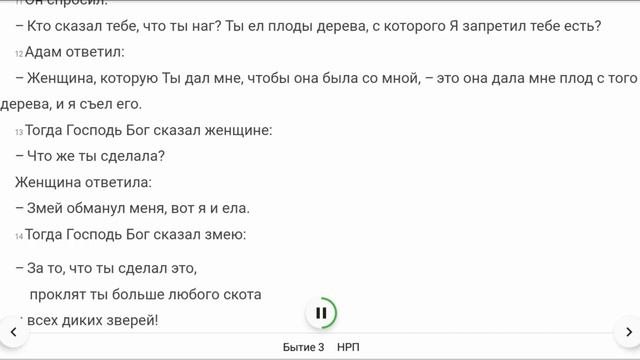
Task: Select the line 'всех диких зверей!'
Action: (92, 320)
